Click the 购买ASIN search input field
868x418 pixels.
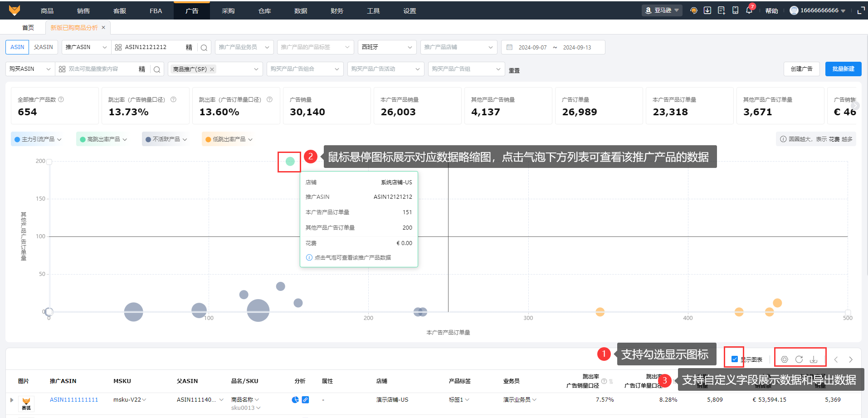(x=100, y=69)
